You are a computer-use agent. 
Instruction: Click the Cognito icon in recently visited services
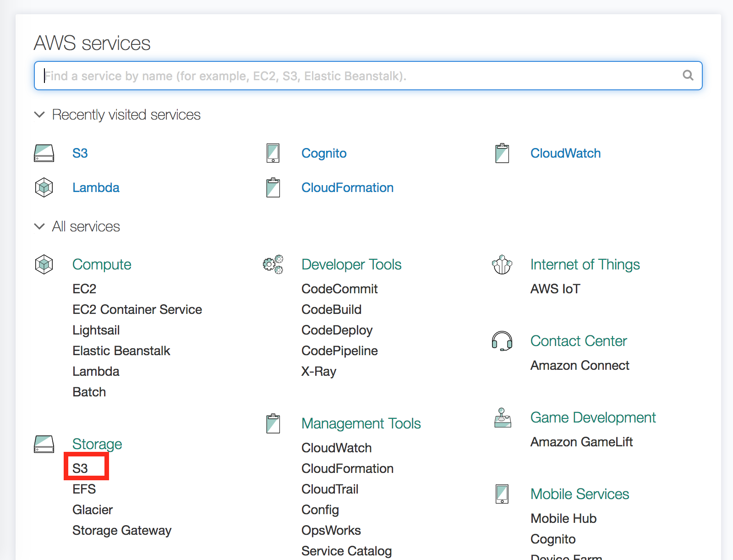pyautogui.click(x=273, y=153)
